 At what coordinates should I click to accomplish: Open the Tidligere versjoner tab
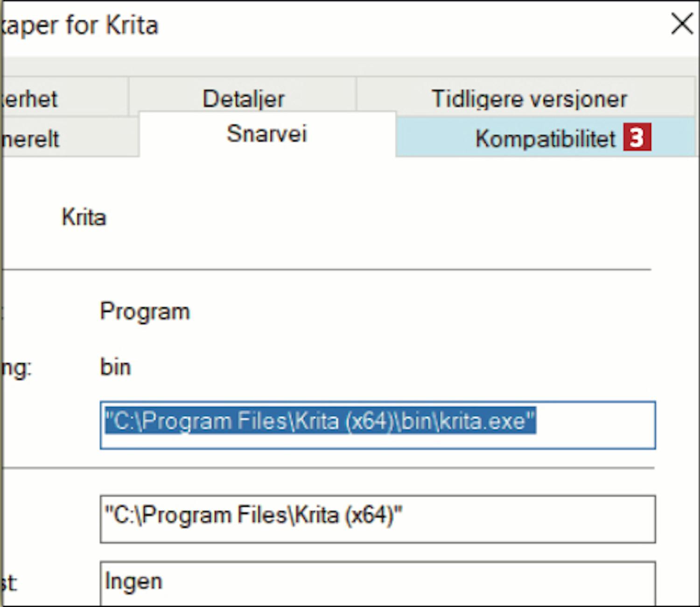[x=529, y=99]
